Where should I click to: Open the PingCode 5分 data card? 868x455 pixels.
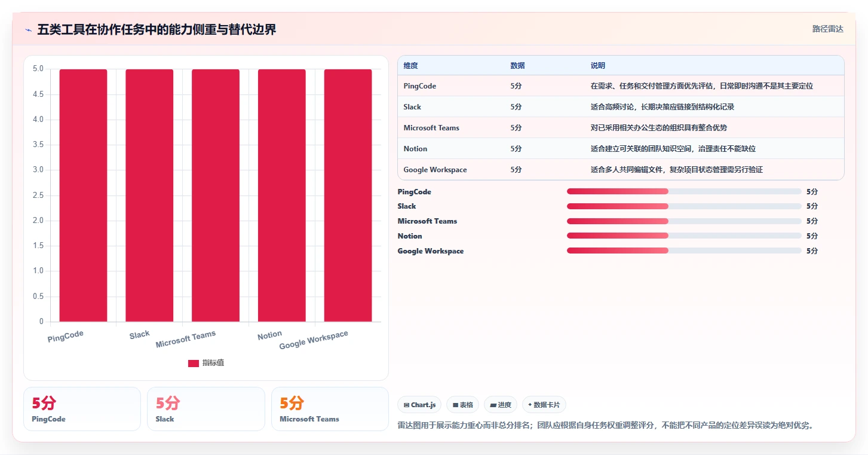[82, 409]
